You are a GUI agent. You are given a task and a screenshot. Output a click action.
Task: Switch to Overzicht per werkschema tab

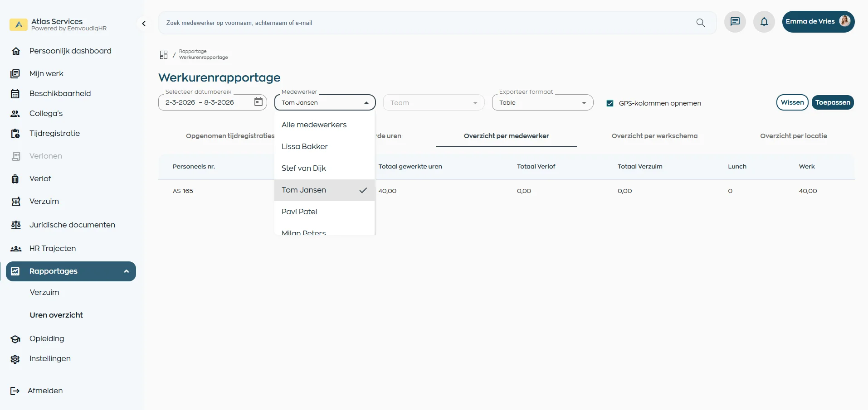point(654,135)
